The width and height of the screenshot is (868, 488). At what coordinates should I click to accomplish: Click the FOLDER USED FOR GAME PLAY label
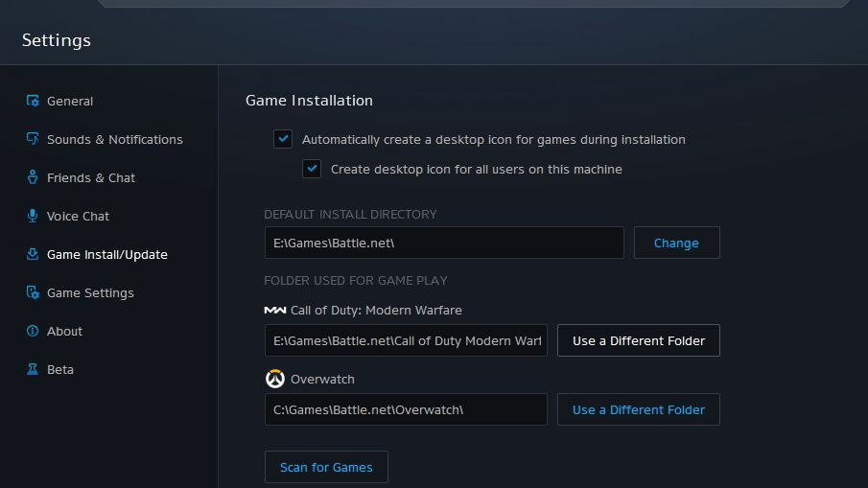pyautogui.click(x=356, y=281)
